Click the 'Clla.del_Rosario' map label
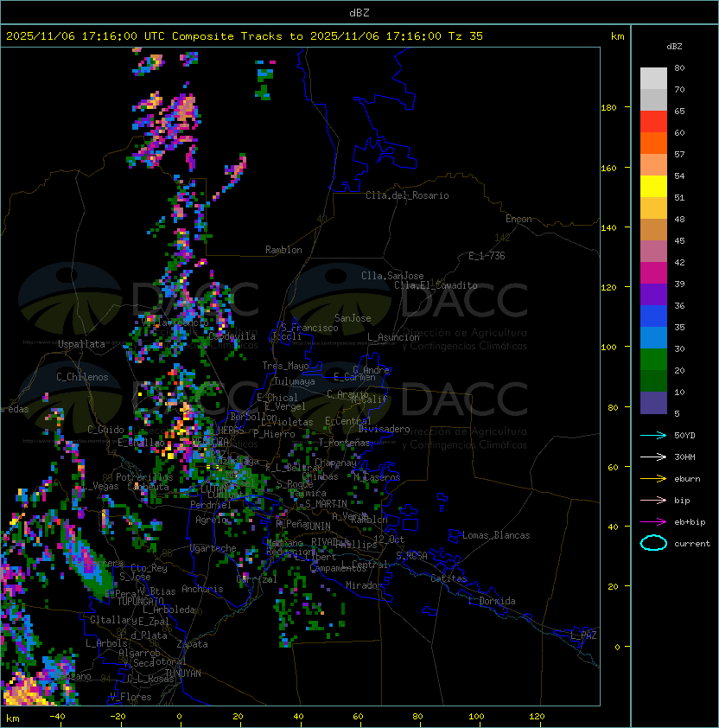The image size is (719, 728). click(407, 196)
